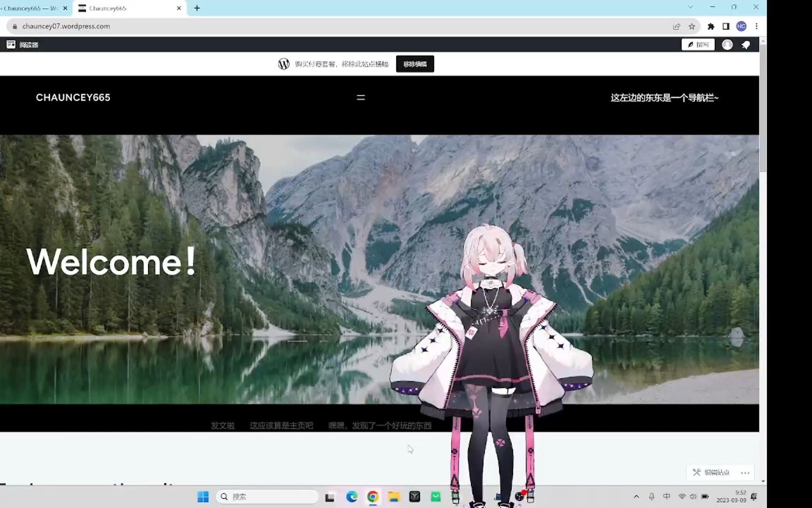
Task: Close the active Chauncey665 tab
Action: pos(179,8)
